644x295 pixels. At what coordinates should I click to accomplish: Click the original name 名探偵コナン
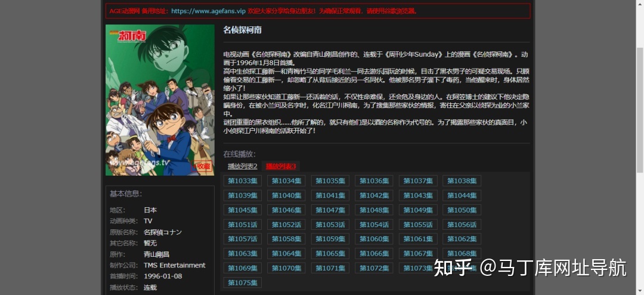click(x=163, y=232)
